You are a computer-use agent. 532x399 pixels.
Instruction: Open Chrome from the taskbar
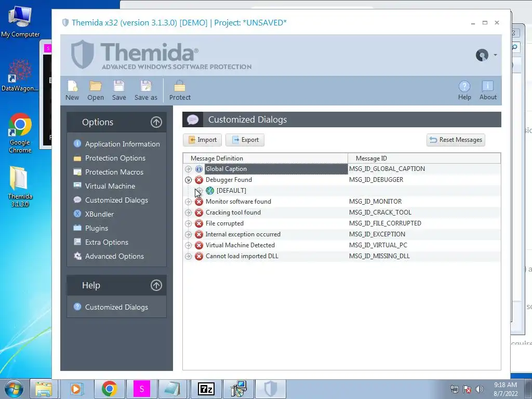click(x=109, y=389)
